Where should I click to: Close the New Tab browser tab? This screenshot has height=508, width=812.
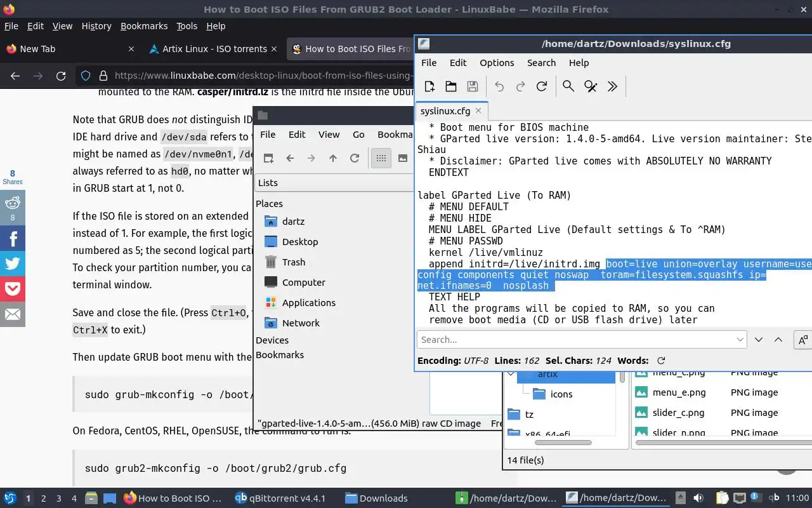point(131,49)
